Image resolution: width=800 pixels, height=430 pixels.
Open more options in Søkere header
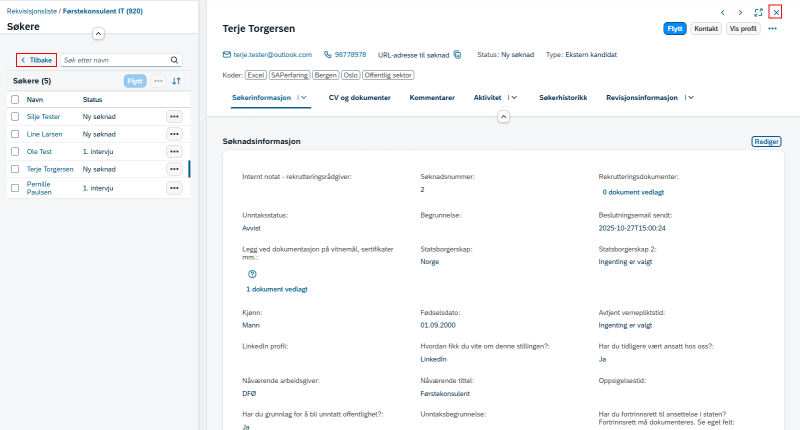pos(158,81)
